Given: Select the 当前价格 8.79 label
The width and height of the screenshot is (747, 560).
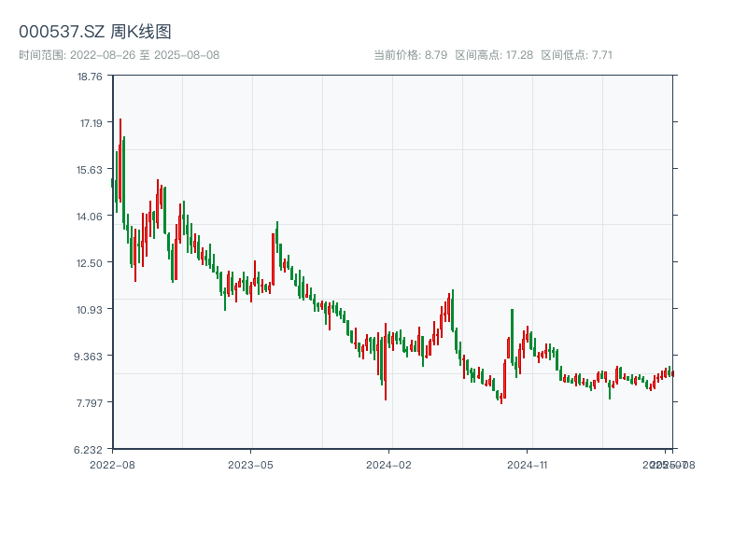Looking at the screenshot, I should 410,55.
